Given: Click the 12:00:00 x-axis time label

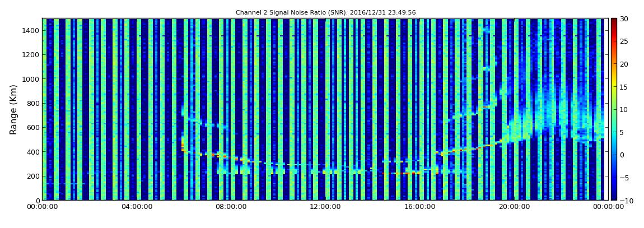Looking at the screenshot, I should click(325, 207).
